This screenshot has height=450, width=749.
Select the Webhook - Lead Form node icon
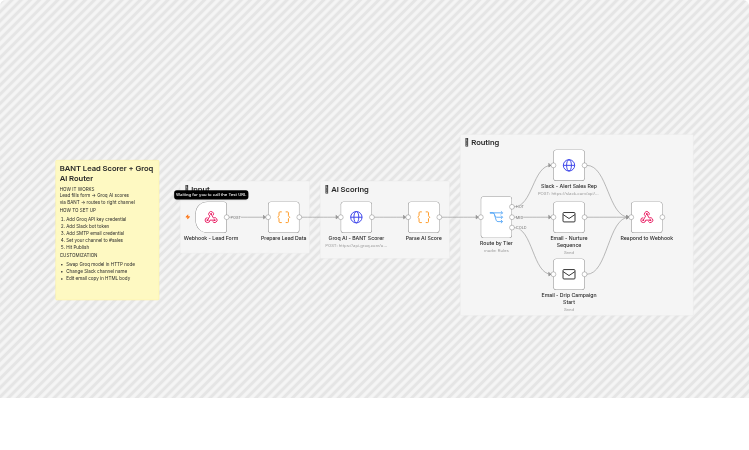click(x=211, y=217)
